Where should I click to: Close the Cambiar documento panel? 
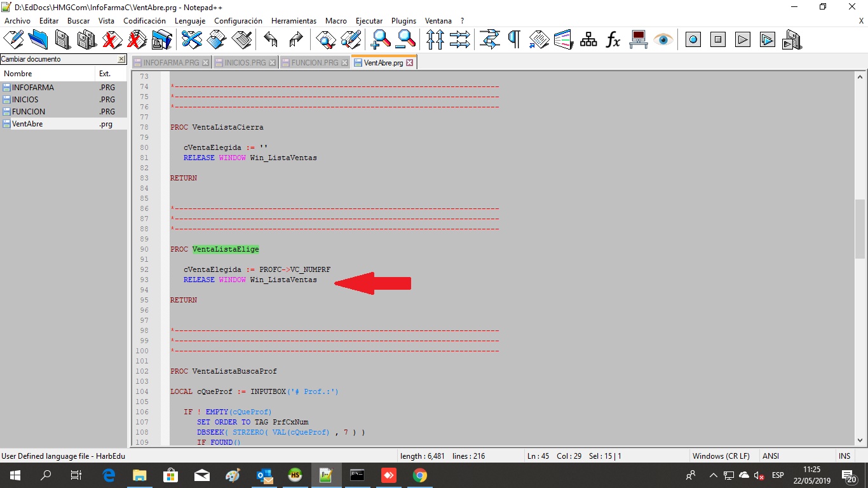pyautogui.click(x=121, y=59)
